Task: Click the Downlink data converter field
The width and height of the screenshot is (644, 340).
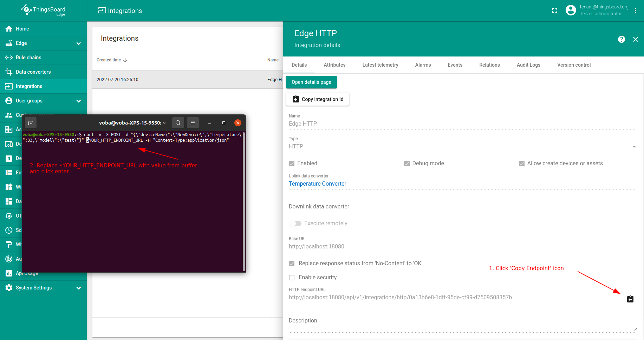Action: pyautogui.click(x=462, y=207)
